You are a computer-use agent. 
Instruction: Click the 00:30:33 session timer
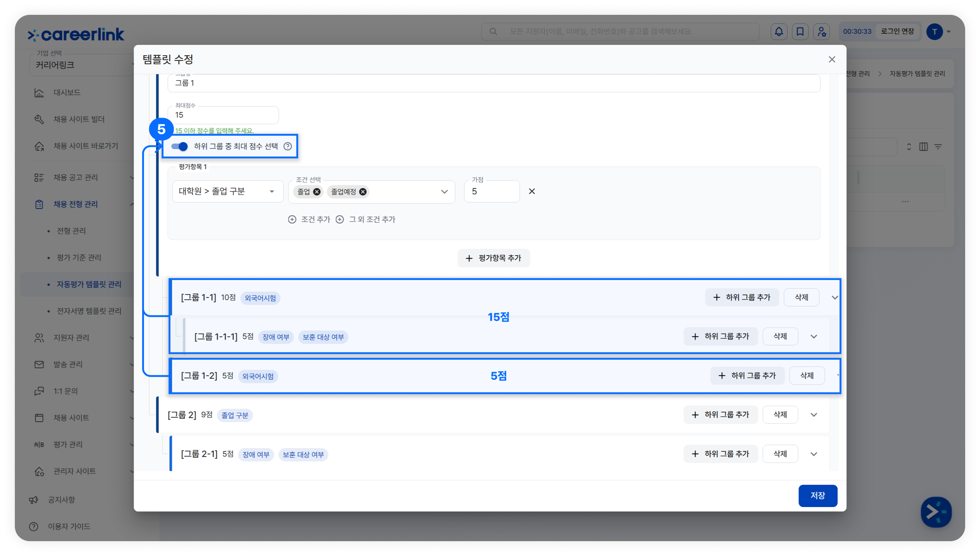tap(857, 32)
